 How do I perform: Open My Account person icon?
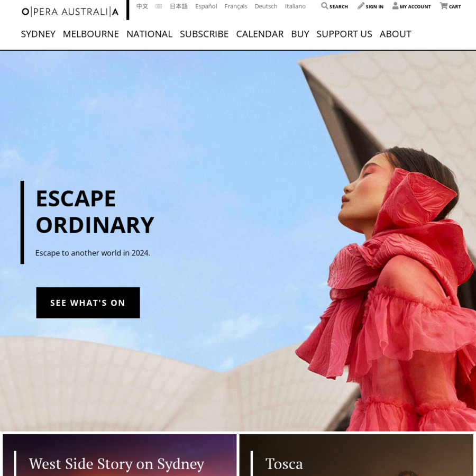[395, 6]
